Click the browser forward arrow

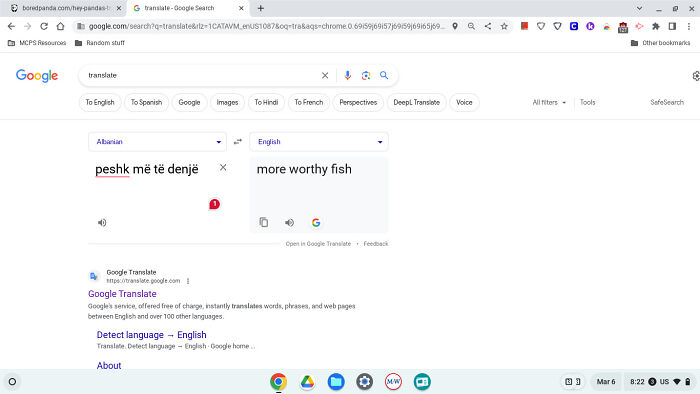click(x=28, y=26)
